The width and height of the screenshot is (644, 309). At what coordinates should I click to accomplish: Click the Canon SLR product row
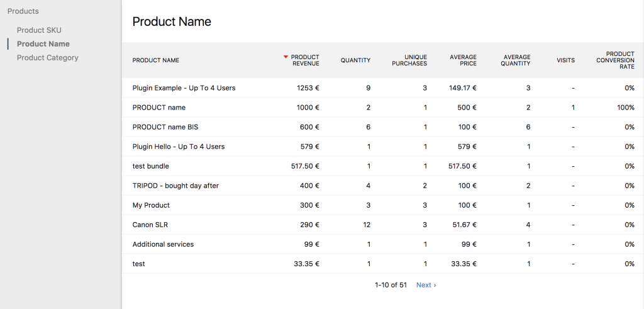[383, 225]
